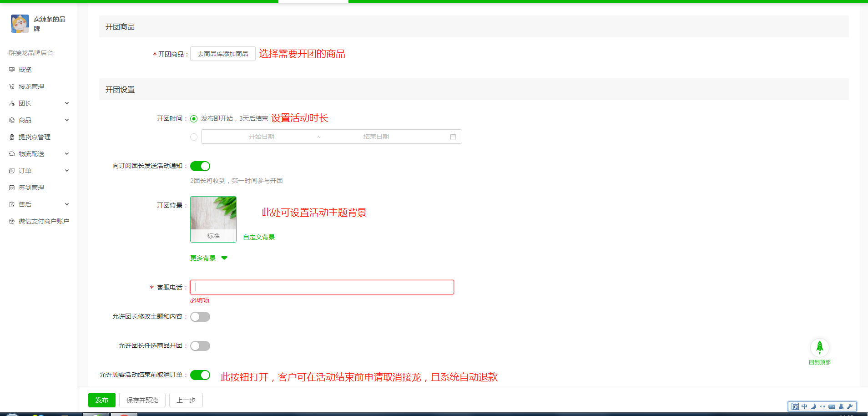The image size is (868, 416).
Task: Expand the 团长 sidebar submenu chevron
Action: coord(67,103)
